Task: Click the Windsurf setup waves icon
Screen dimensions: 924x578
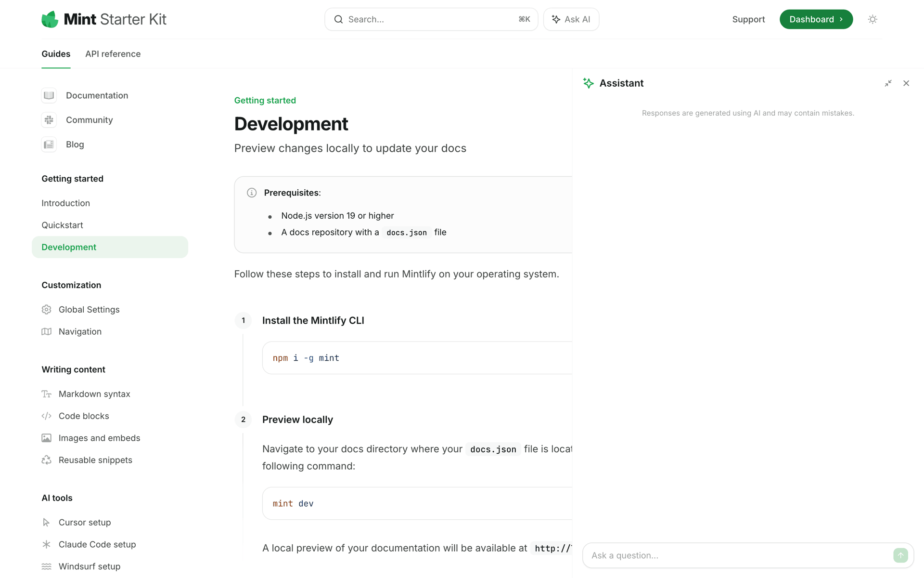Action: pyautogui.click(x=46, y=566)
